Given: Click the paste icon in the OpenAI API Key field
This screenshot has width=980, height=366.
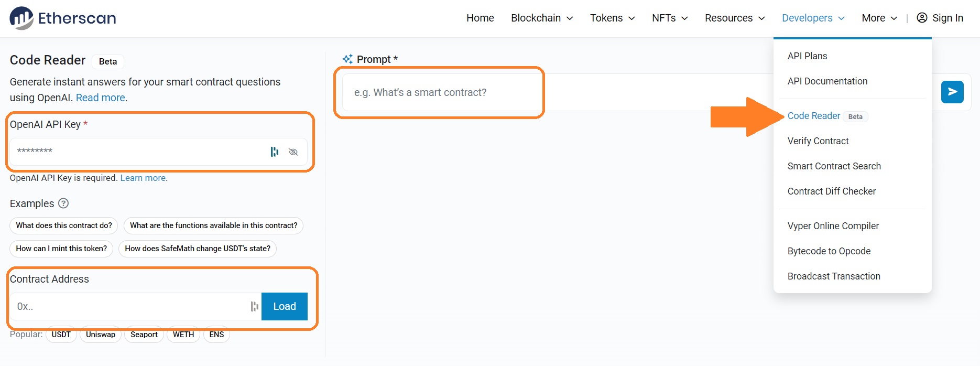Looking at the screenshot, I should (275, 152).
